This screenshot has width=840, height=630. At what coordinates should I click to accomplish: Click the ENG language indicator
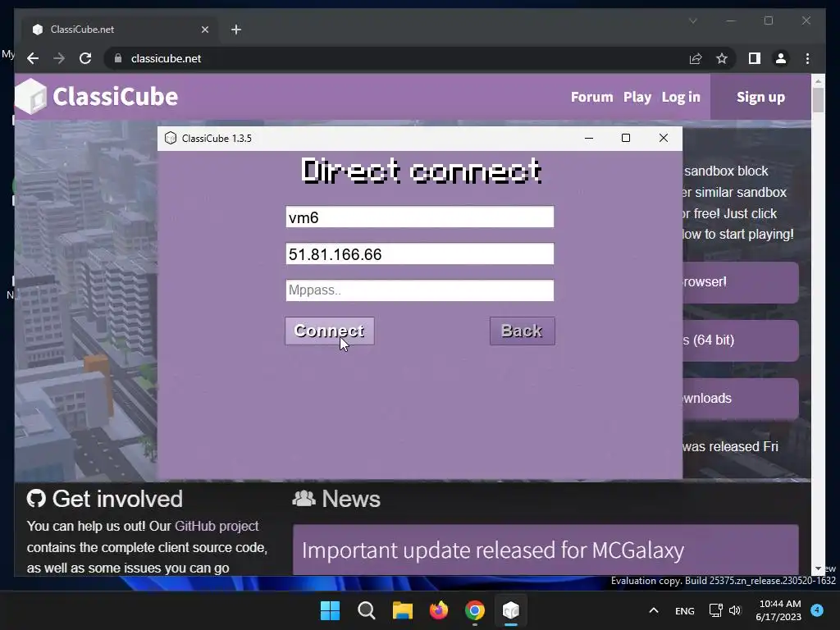(685, 610)
